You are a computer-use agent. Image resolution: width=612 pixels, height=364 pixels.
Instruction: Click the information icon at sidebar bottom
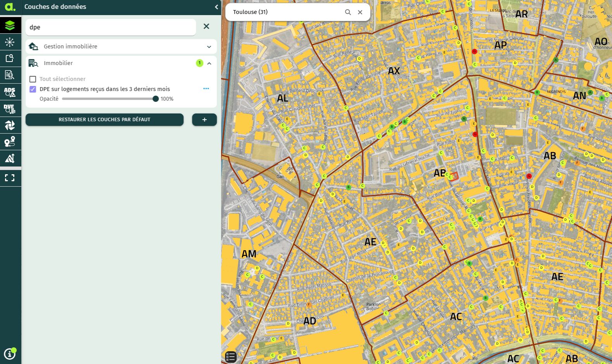point(9,354)
